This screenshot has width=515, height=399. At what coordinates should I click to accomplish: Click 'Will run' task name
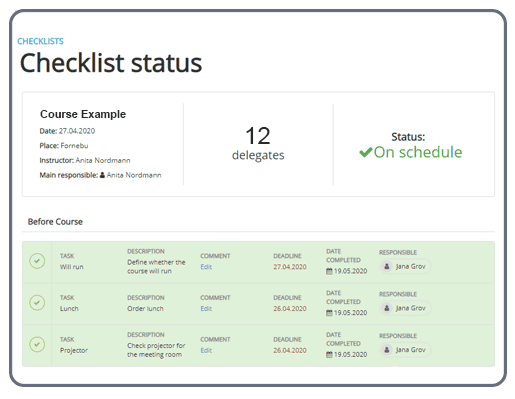click(72, 267)
